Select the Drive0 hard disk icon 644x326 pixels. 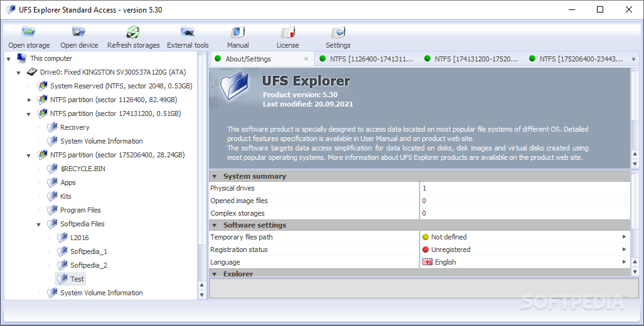click(x=31, y=72)
